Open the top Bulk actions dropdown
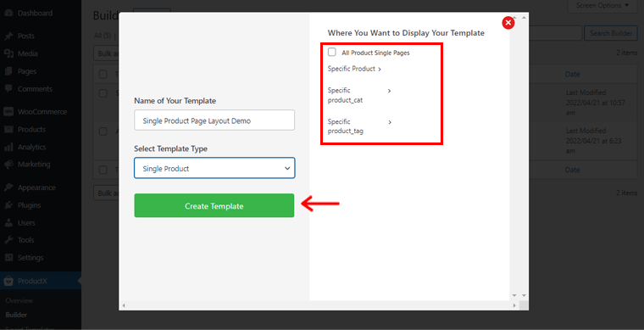This screenshot has height=330, width=644. click(x=107, y=53)
